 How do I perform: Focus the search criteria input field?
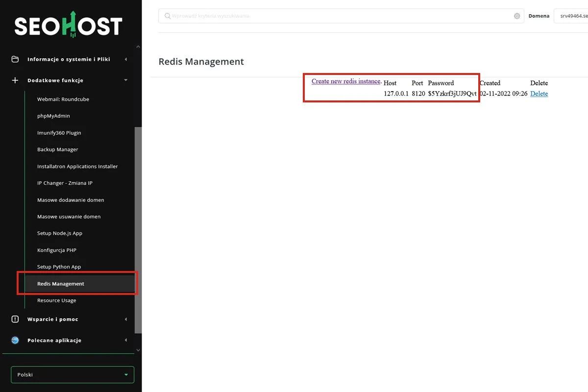click(338, 16)
